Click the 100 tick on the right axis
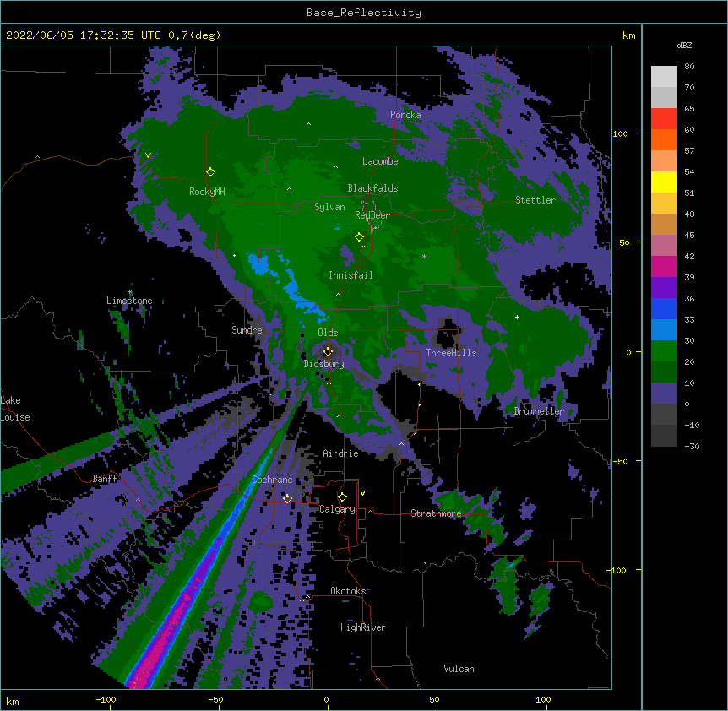Screen dimensions: 728x711 coord(620,133)
